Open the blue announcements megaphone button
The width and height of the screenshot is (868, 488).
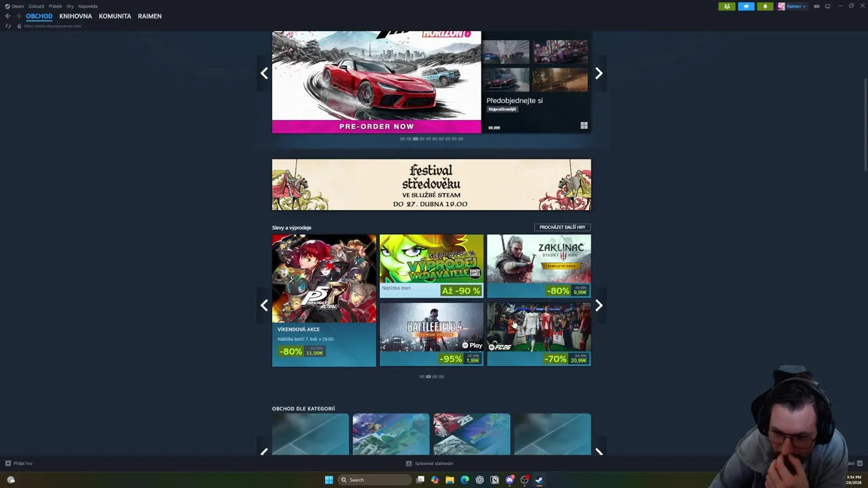click(x=746, y=6)
